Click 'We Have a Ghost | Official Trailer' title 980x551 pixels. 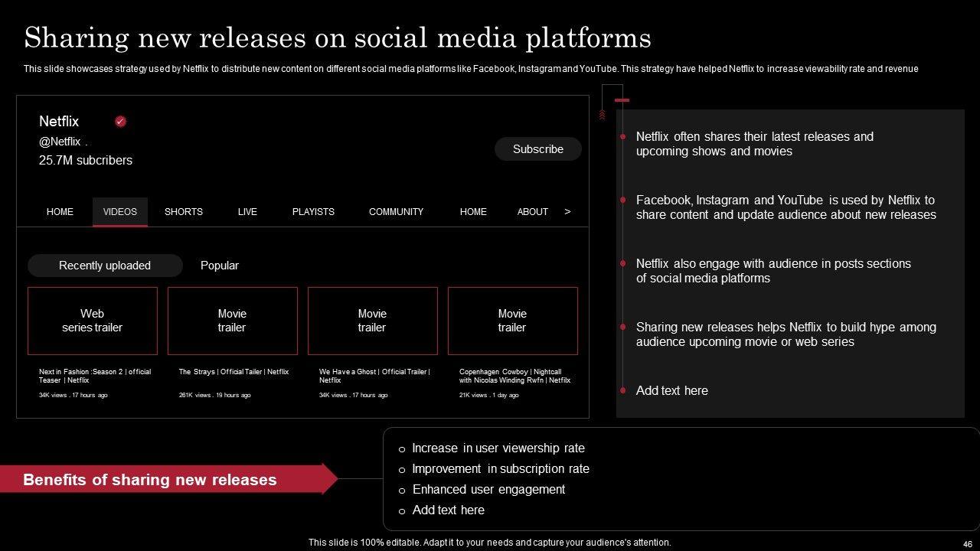(374, 376)
